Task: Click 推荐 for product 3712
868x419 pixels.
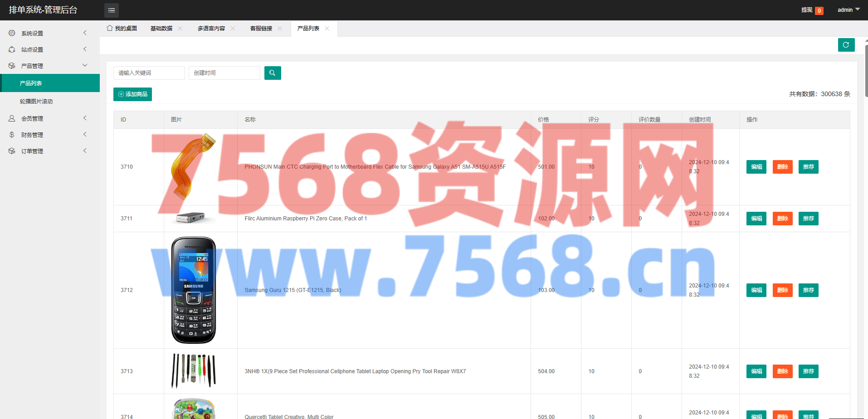Action: tap(808, 290)
